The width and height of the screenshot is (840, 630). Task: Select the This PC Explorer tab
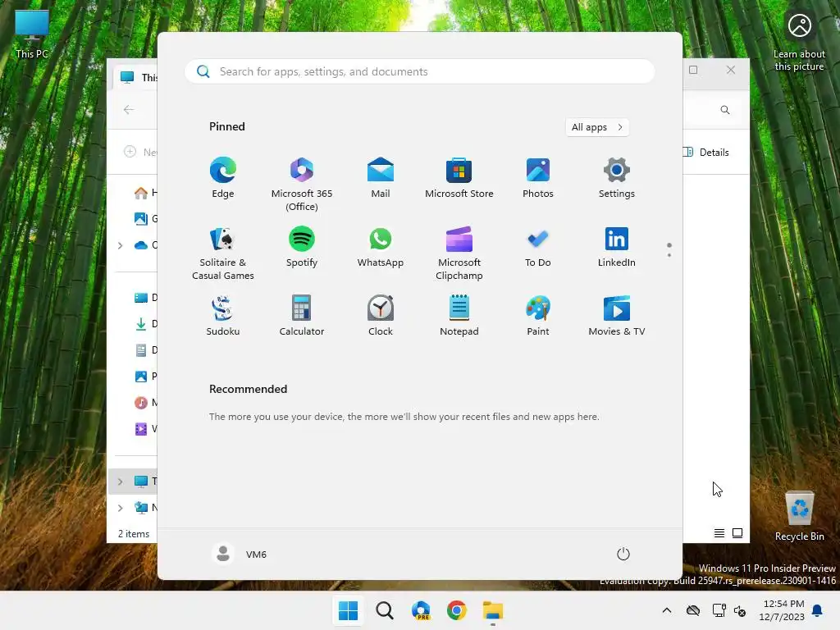(x=137, y=78)
